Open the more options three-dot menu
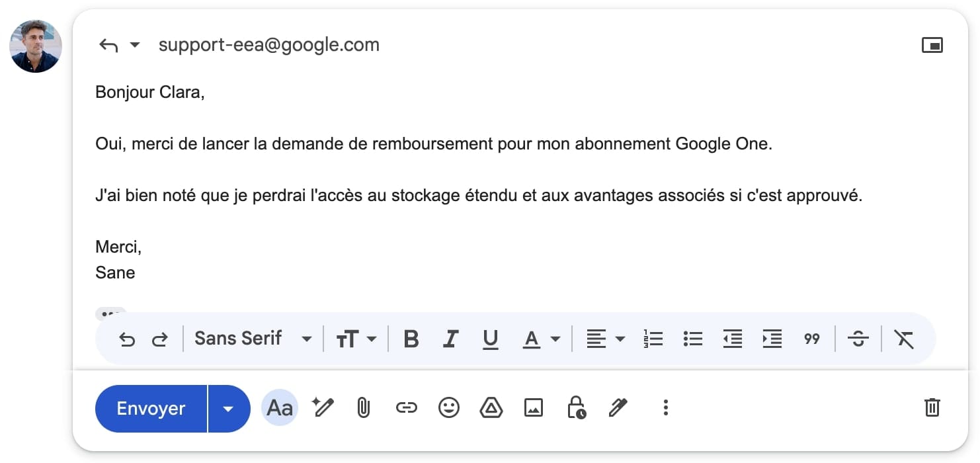 click(x=665, y=408)
